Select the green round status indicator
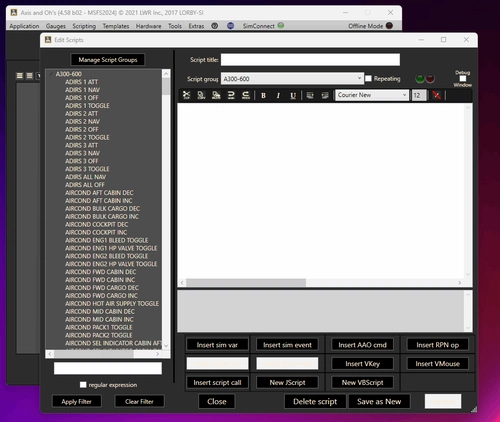 click(x=420, y=79)
